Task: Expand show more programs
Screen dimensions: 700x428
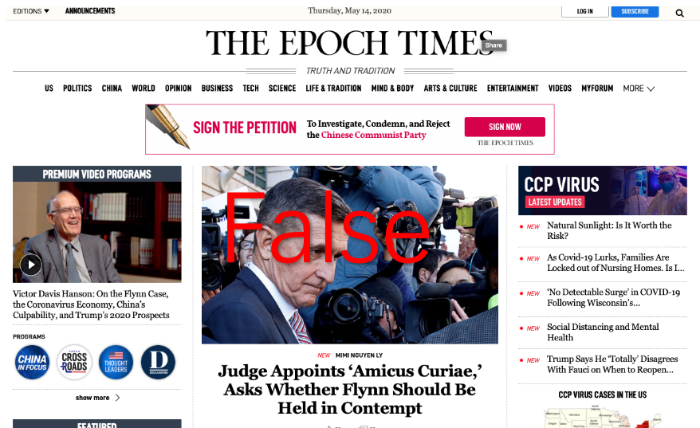Action: pos(97,398)
